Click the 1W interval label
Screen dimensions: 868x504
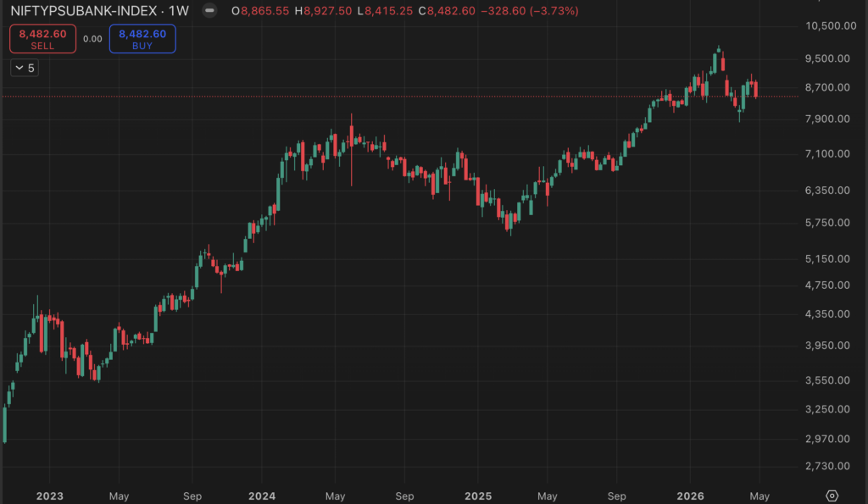point(179,10)
